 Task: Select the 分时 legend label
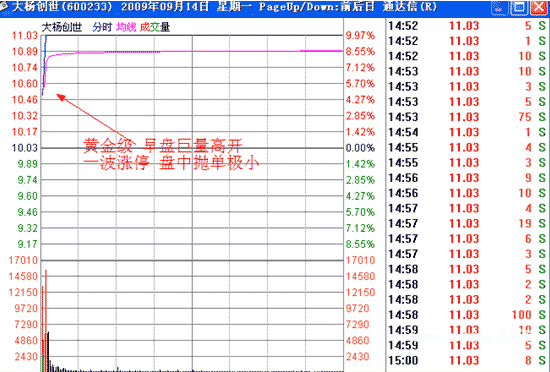click(102, 27)
